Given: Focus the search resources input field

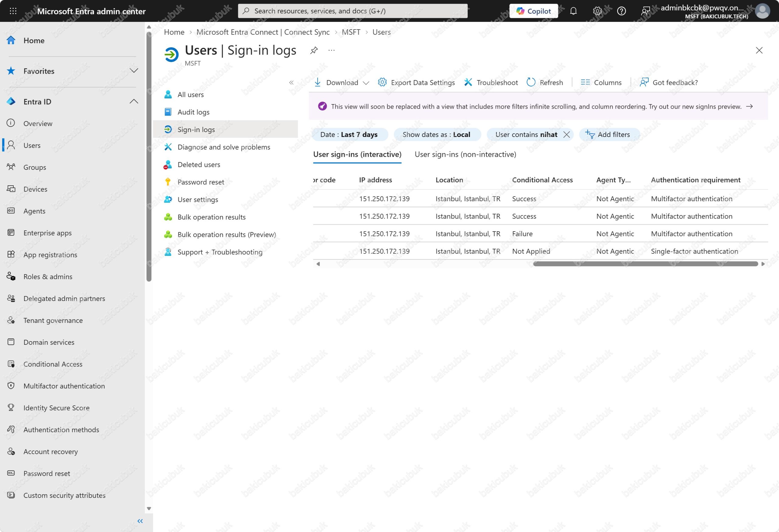Looking at the screenshot, I should [x=353, y=11].
